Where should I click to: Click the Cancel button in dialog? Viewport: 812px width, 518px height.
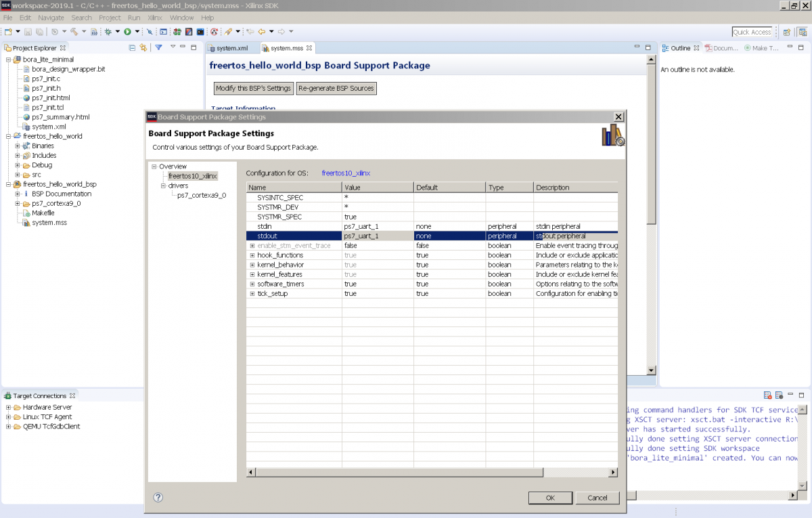597,498
